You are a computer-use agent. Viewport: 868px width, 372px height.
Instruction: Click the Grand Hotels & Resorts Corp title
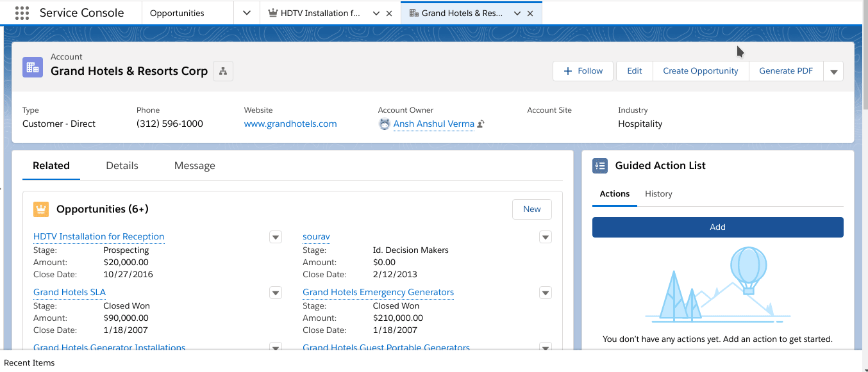[x=129, y=71]
